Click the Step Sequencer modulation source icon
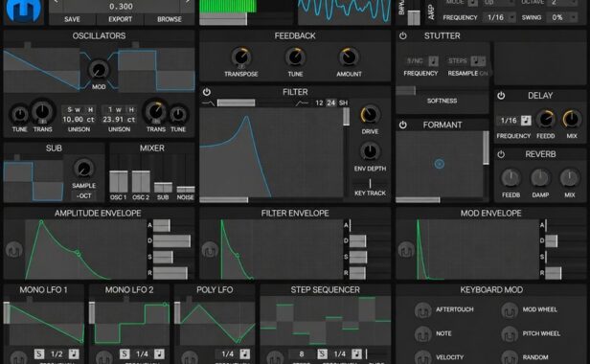 [x=275, y=357]
